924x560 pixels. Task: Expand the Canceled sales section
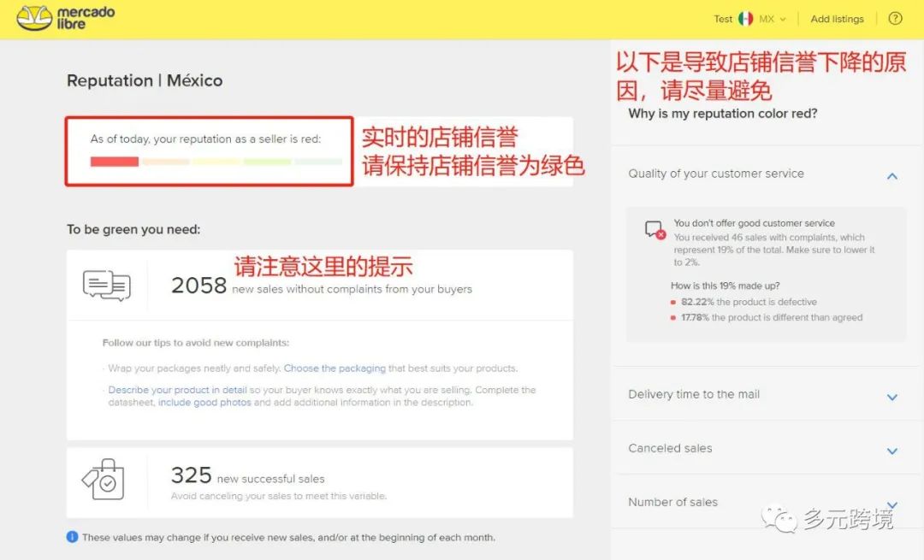[x=891, y=451]
